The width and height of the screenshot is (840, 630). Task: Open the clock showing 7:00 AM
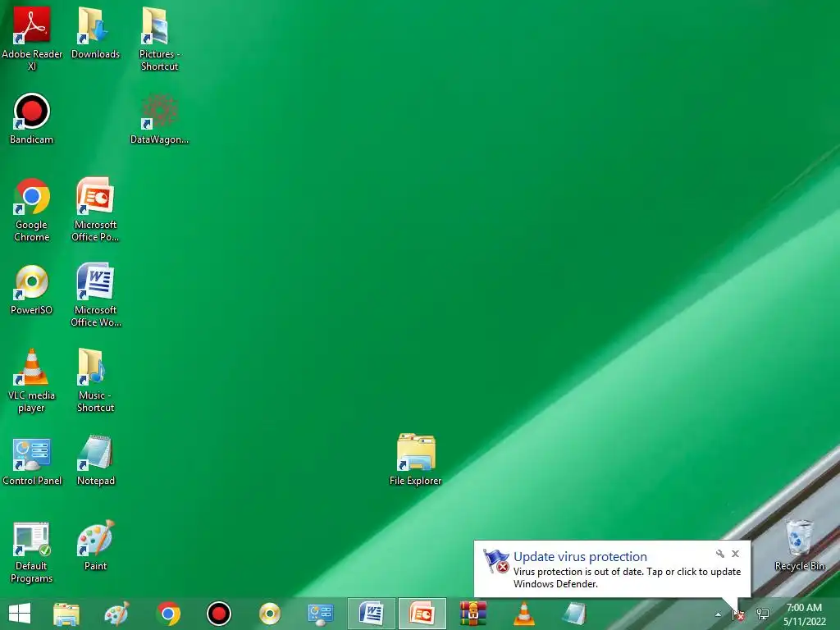804,614
